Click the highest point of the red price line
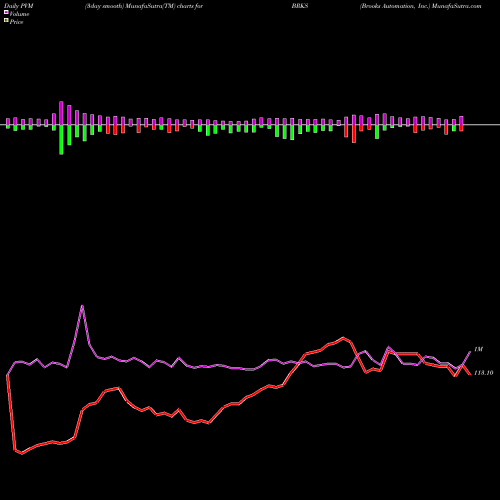This screenshot has height=500, width=500. (343, 338)
